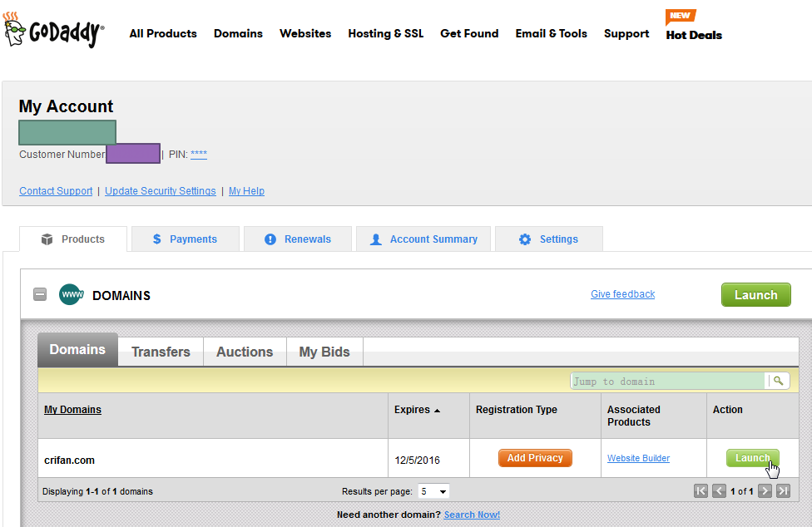The image size is (812, 527).
Task: Switch to the Auctions sub-tab
Action: (245, 352)
